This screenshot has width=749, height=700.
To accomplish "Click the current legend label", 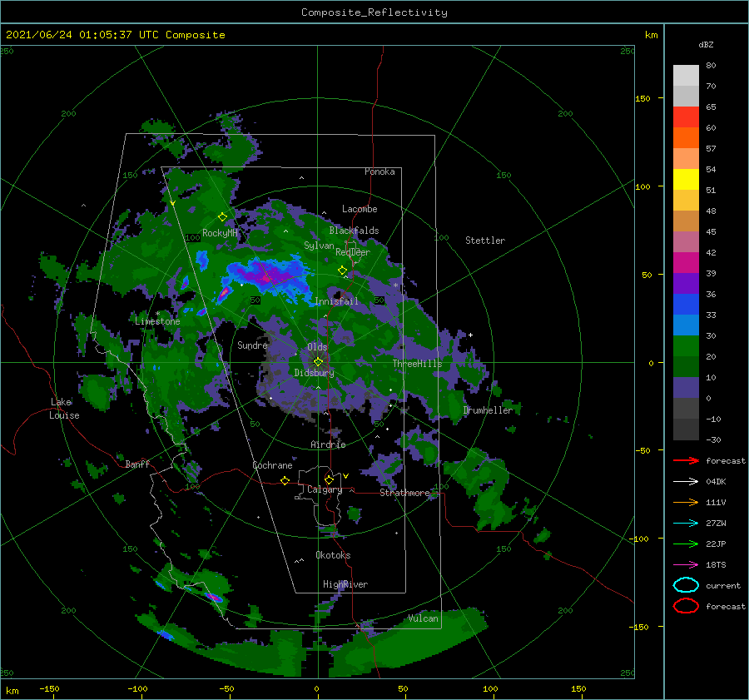I will coord(723,585).
